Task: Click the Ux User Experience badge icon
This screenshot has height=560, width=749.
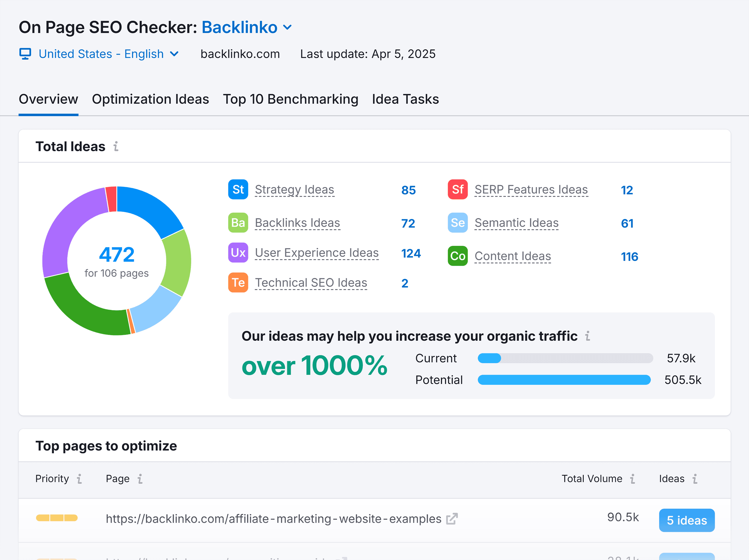Action: (x=238, y=253)
